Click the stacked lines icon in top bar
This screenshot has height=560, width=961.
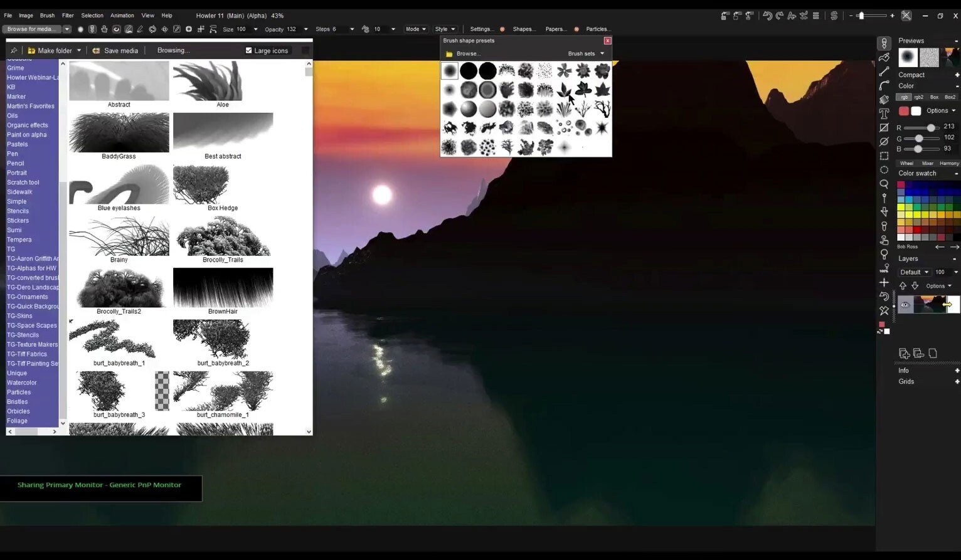(815, 16)
